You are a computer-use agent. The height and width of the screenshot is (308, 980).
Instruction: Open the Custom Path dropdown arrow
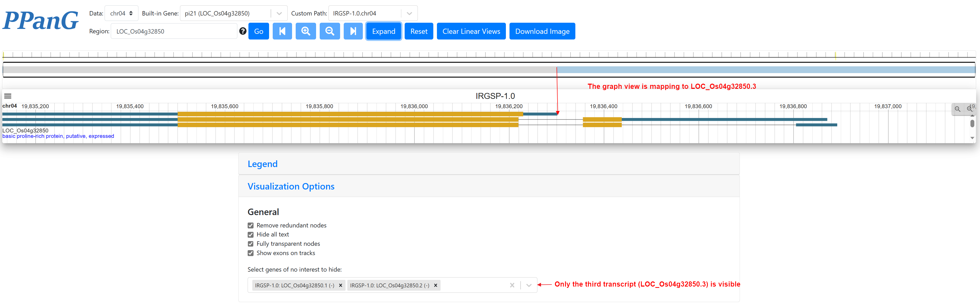[409, 13]
